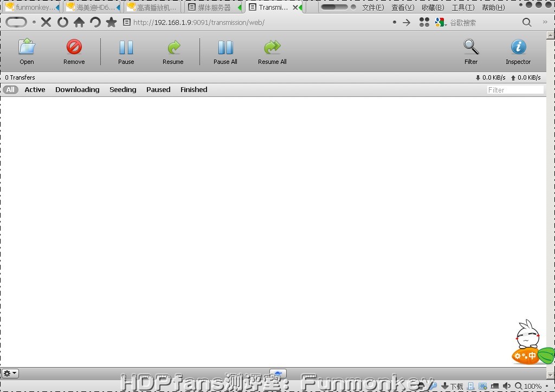Click the torrent Filter text field
Image resolution: width=555 pixels, height=392 pixels.
click(515, 90)
